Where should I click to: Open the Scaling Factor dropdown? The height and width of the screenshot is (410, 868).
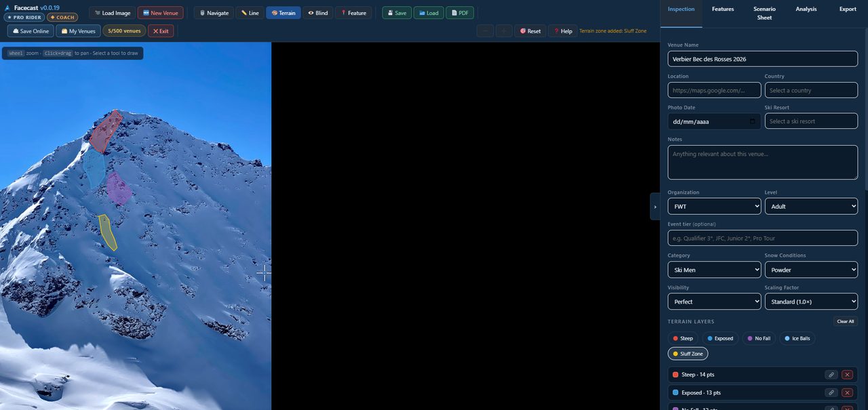tap(811, 302)
